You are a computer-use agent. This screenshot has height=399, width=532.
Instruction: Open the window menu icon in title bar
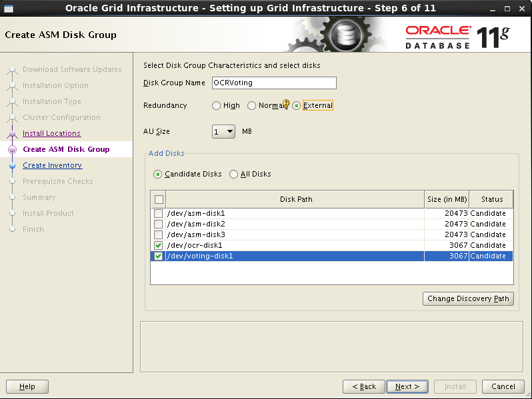(9, 9)
